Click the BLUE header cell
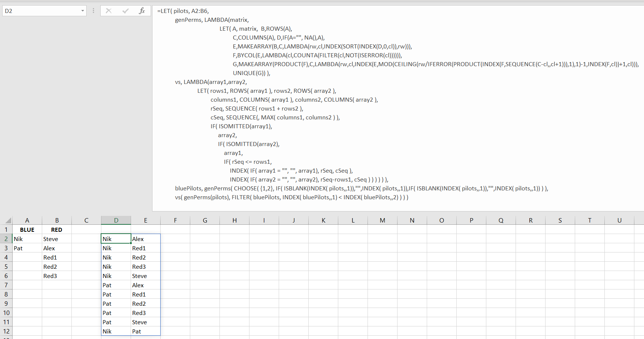This screenshot has width=644, height=339. [x=27, y=230]
